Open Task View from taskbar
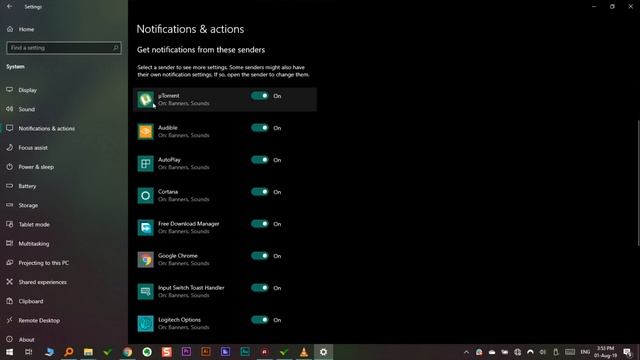 click(x=29, y=352)
